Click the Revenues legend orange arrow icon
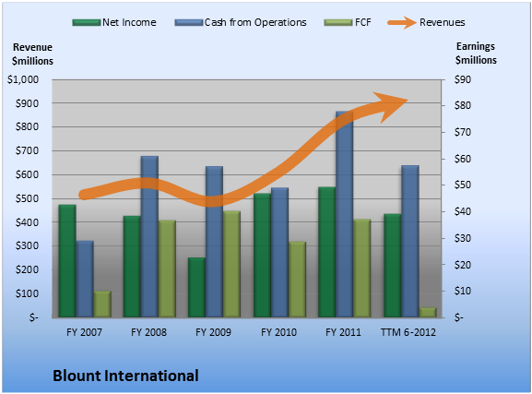The width and height of the screenshot is (532, 394). tap(402, 23)
